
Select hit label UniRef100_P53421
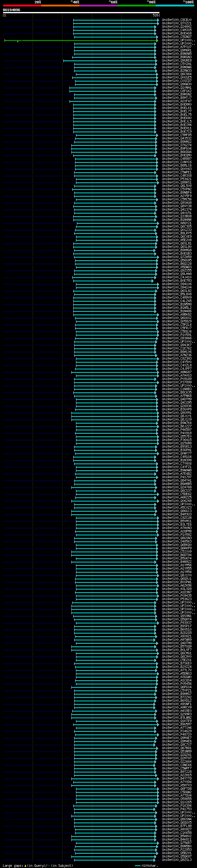coord(176,179)
